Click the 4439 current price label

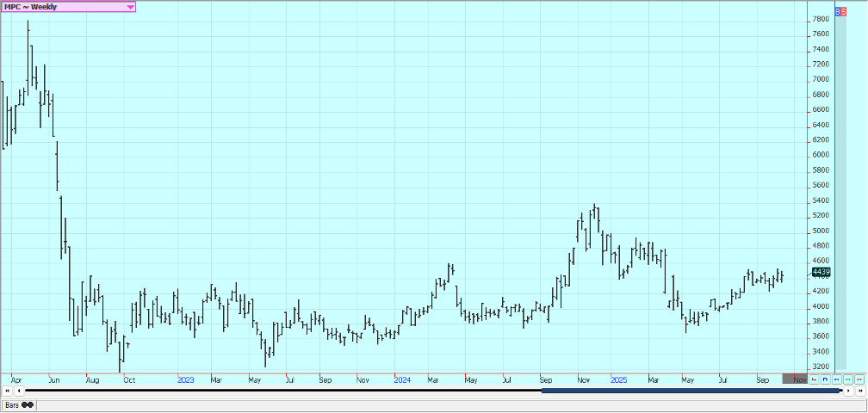821,273
